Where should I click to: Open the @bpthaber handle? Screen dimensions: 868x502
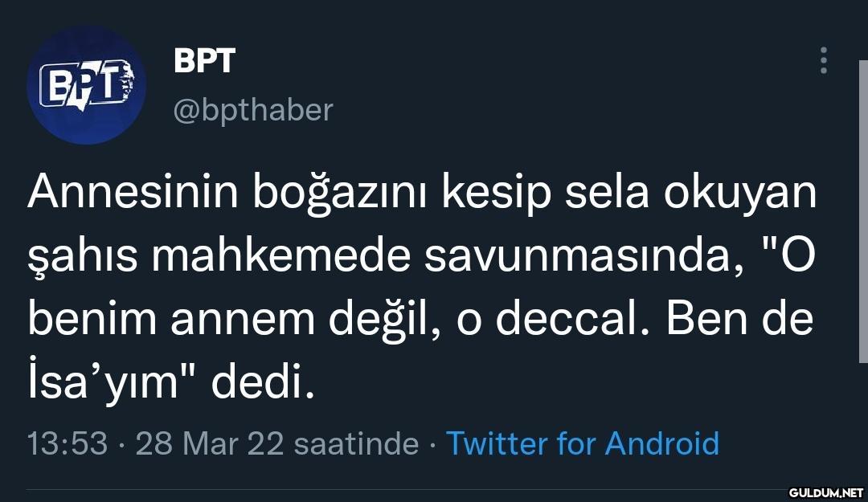(253, 109)
